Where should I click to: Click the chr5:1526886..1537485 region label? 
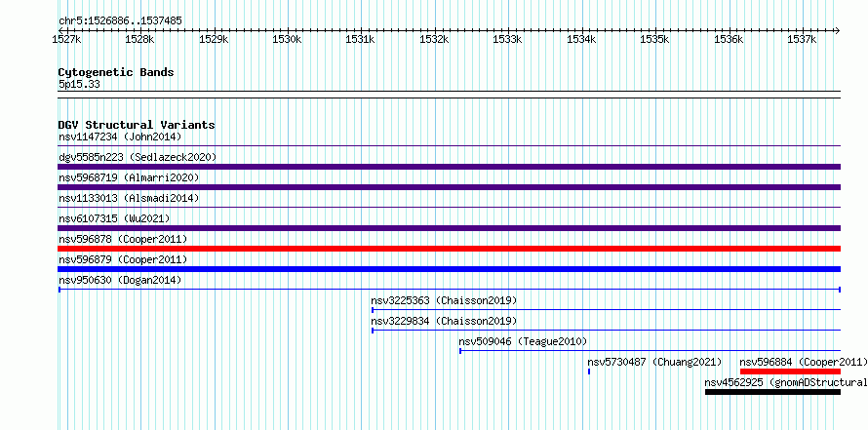click(120, 21)
